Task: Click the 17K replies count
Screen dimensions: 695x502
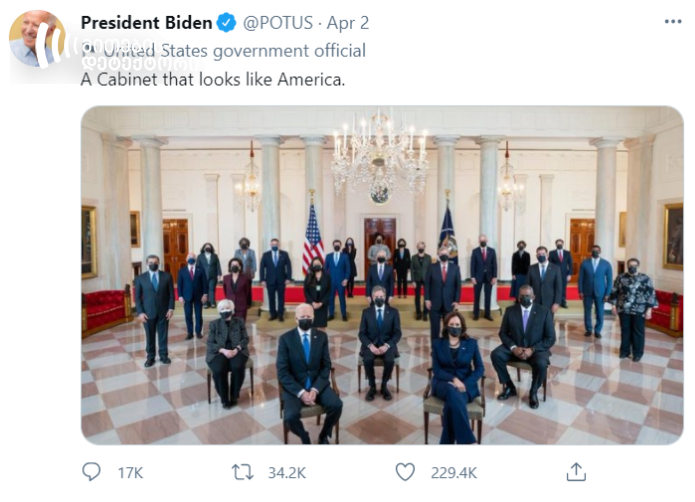Action: click(130, 473)
